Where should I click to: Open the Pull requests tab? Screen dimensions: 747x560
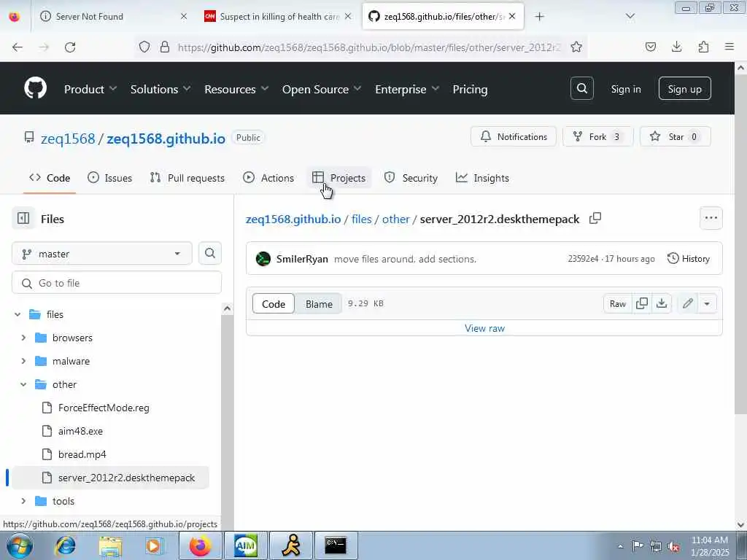click(187, 178)
